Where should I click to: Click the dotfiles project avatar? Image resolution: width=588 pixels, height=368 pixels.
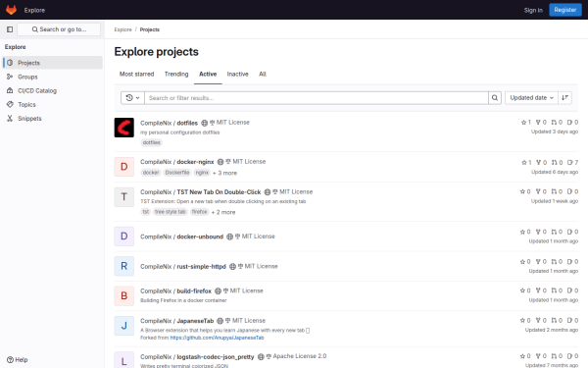(124, 128)
